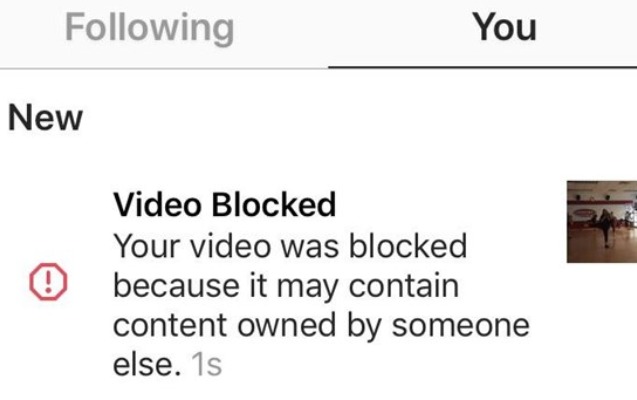Click the word 'Blocked' in the title
The image size is (637, 400).
click(x=274, y=205)
